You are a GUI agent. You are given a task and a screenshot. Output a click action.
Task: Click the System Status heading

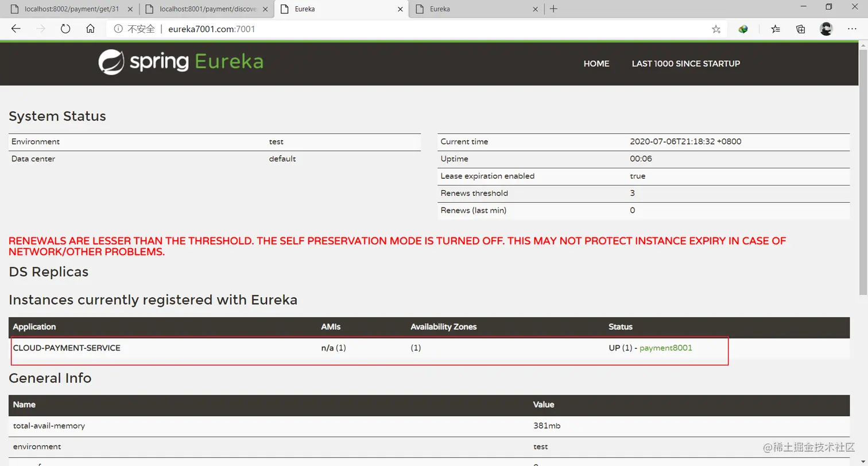click(57, 116)
